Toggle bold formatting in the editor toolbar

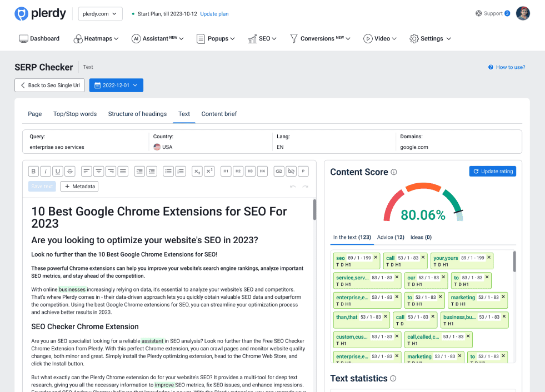[33, 171]
